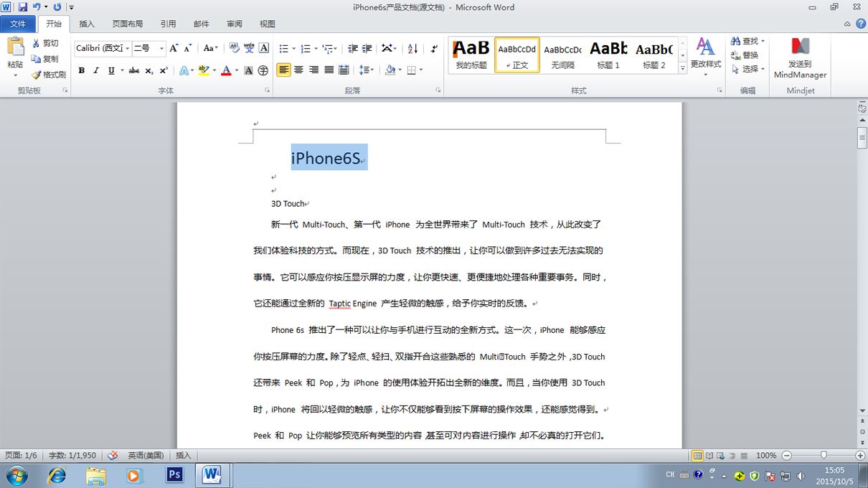The height and width of the screenshot is (488, 868).
Task: Open the File (文件) menu
Action: [18, 24]
